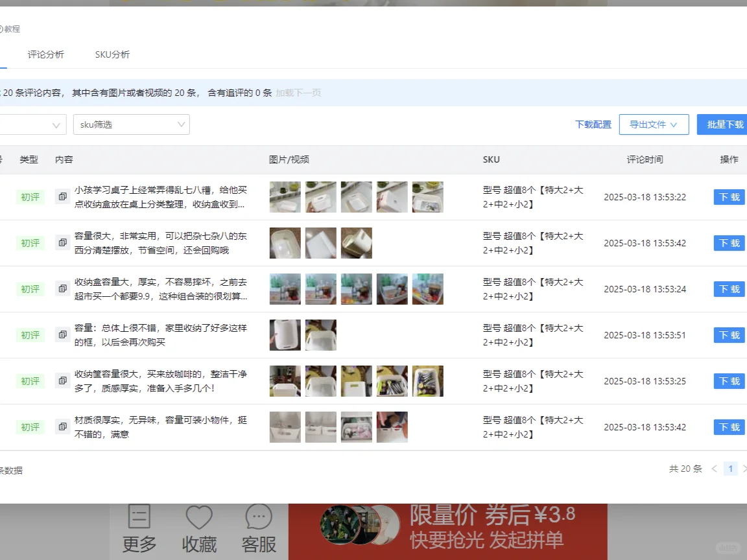Click the blue 批量下载 button
This screenshot has width=747, height=560.
(x=728, y=124)
